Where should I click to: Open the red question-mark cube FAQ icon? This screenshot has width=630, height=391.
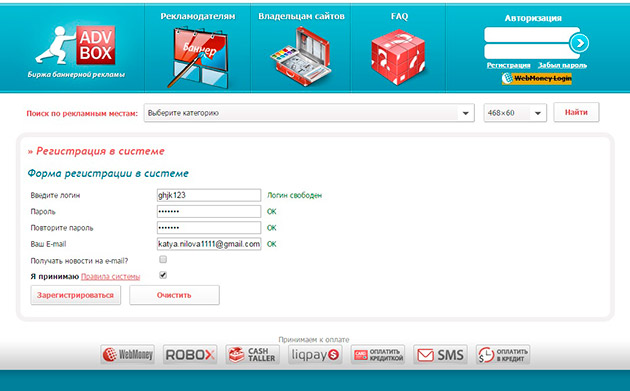399,57
